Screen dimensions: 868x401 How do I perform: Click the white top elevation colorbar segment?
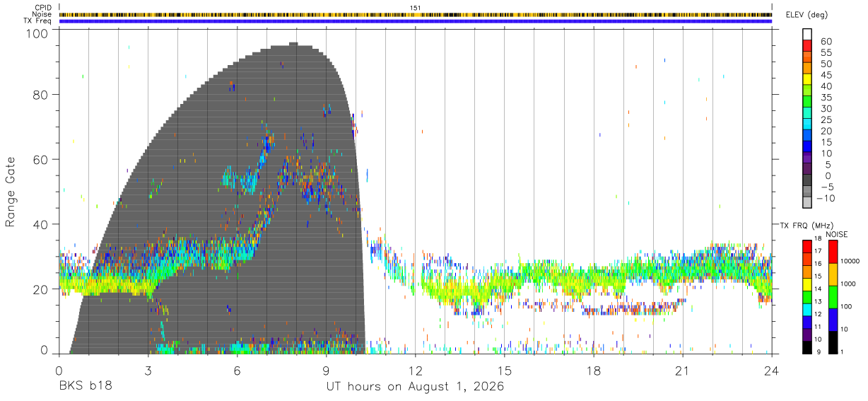(x=808, y=34)
